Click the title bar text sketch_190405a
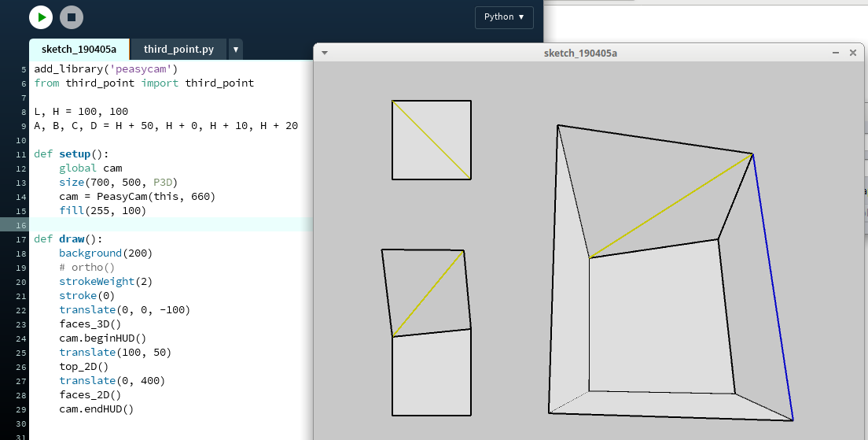This screenshot has width=868, height=440. click(580, 54)
